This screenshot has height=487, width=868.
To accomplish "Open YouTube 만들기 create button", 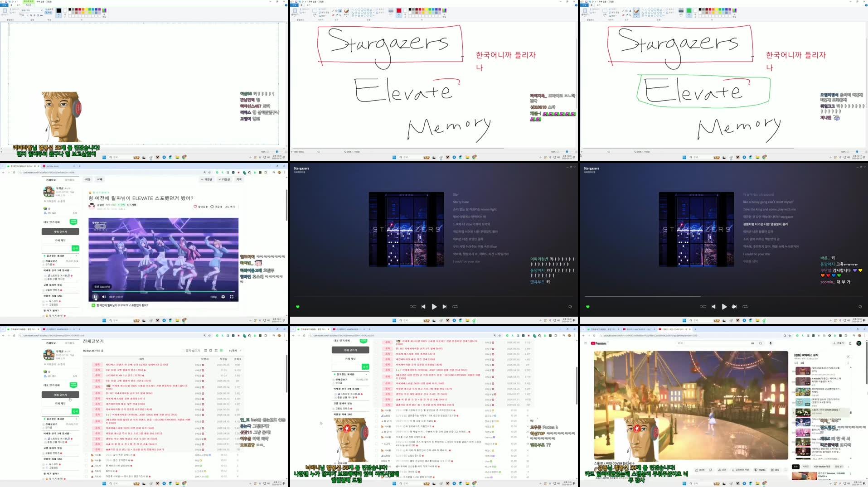I will 839,343.
